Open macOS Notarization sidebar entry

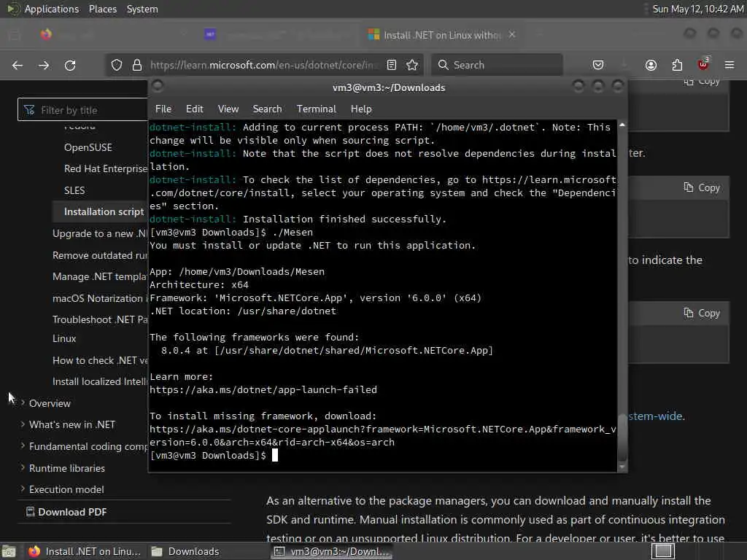click(100, 298)
